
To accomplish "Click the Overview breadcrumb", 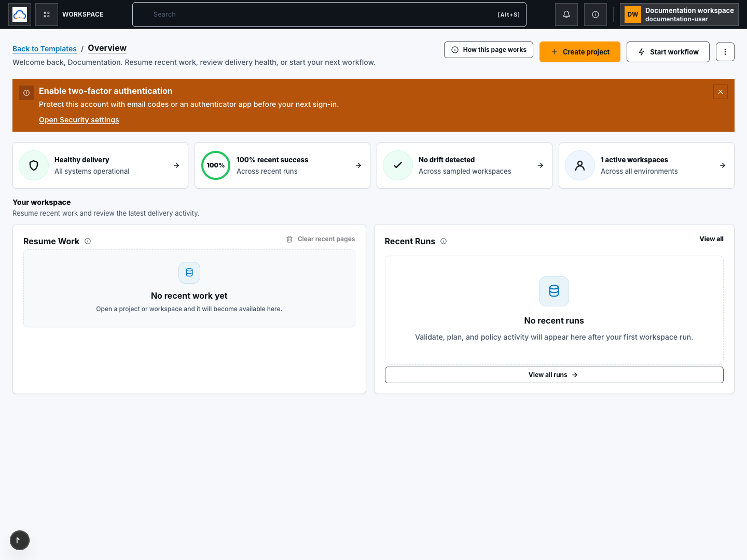I will pos(107,48).
